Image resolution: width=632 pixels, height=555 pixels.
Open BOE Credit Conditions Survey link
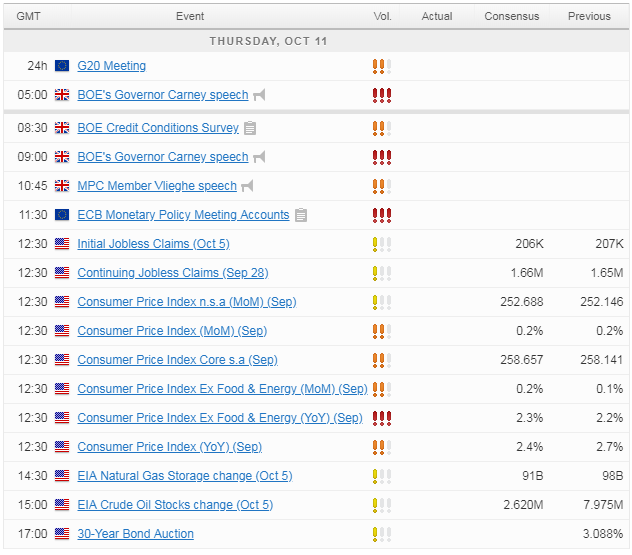tap(158, 128)
